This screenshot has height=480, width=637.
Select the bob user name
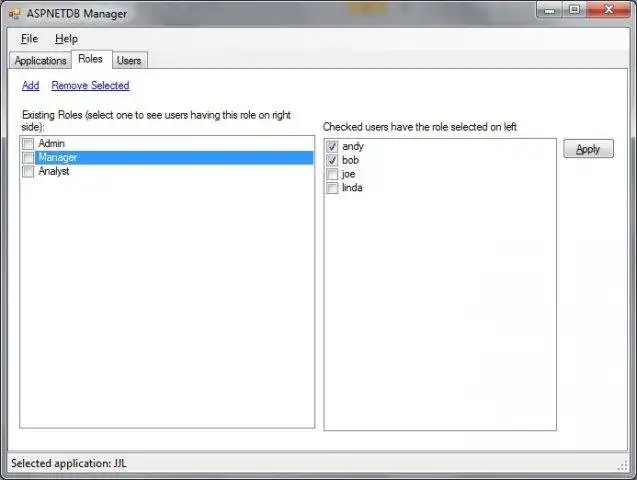point(350,160)
